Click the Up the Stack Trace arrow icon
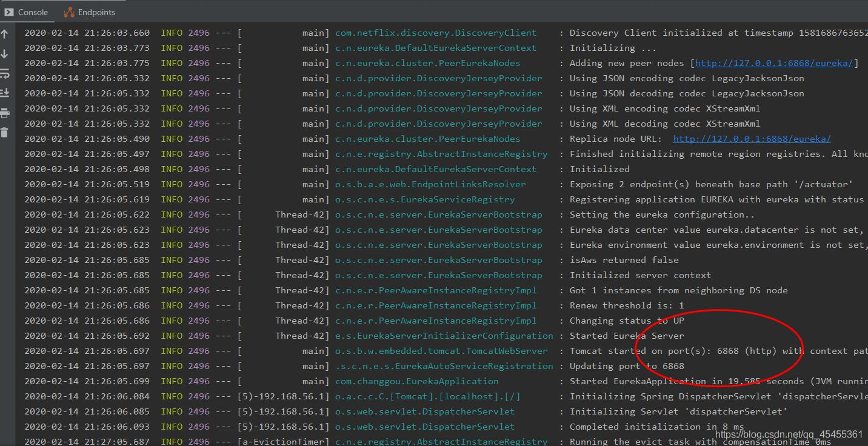Screen dimensions: 868x446 (5, 35)
